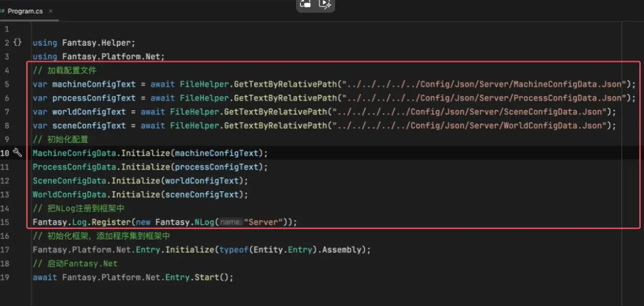
Task: Click the comment '// 初始化框架，添加程序集到框架中'
Action: coord(101,236)
